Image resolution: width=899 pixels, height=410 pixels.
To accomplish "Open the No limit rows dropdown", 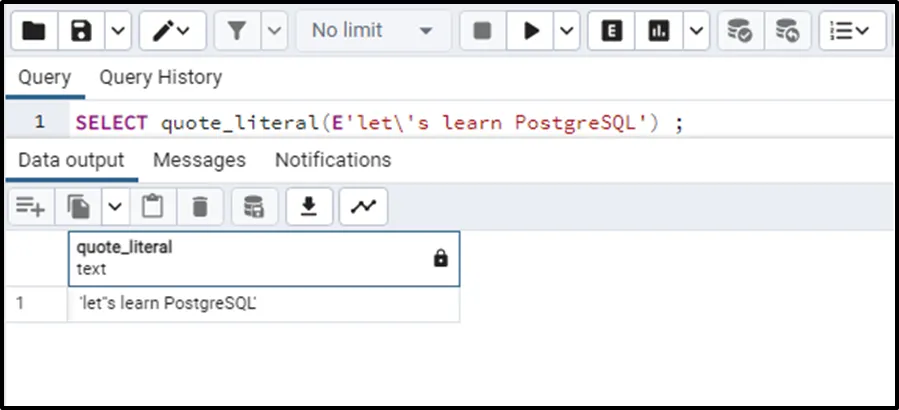I will pyautogui.click(x=372, y=31).
